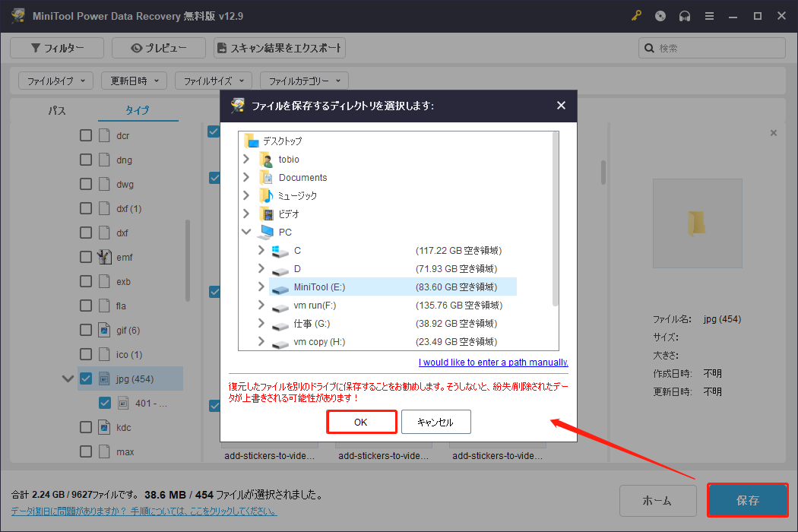Expand the ミュージック folder node
This screenshot has height=532, width=798.
pyautogui.click(x=246, y=195)
